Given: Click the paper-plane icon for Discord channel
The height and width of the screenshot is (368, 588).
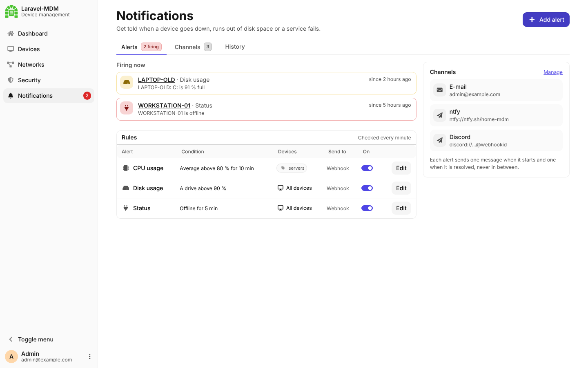Looking at the screenshot, I should (440, 140).
